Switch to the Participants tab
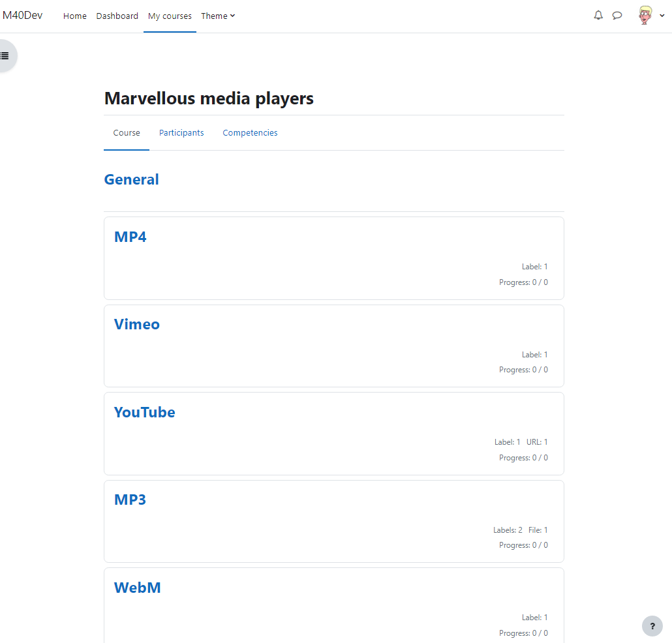The width and height of the screenshot is (672, 643). point(181,133)
